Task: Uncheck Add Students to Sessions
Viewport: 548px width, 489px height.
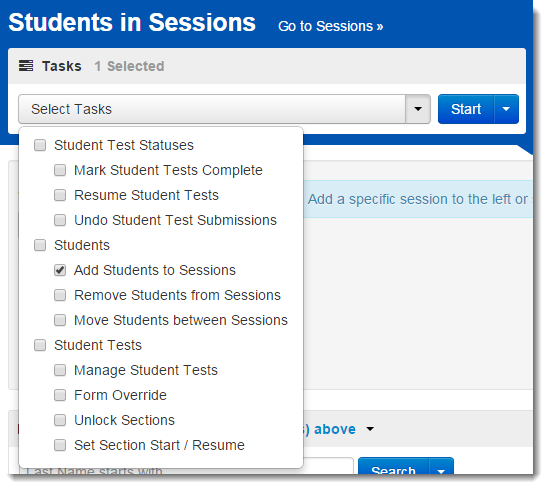Action: pos(60,270)
